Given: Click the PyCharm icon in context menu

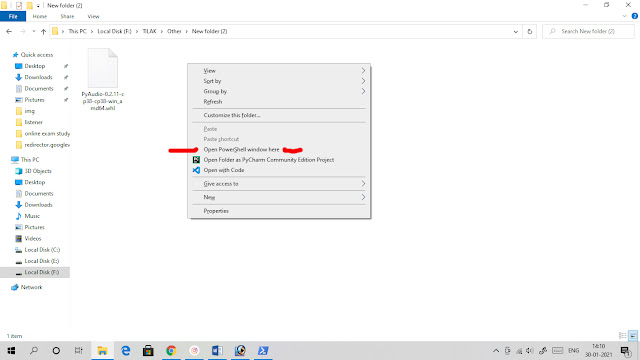Looking at the screenshot, I should (196, 160).
